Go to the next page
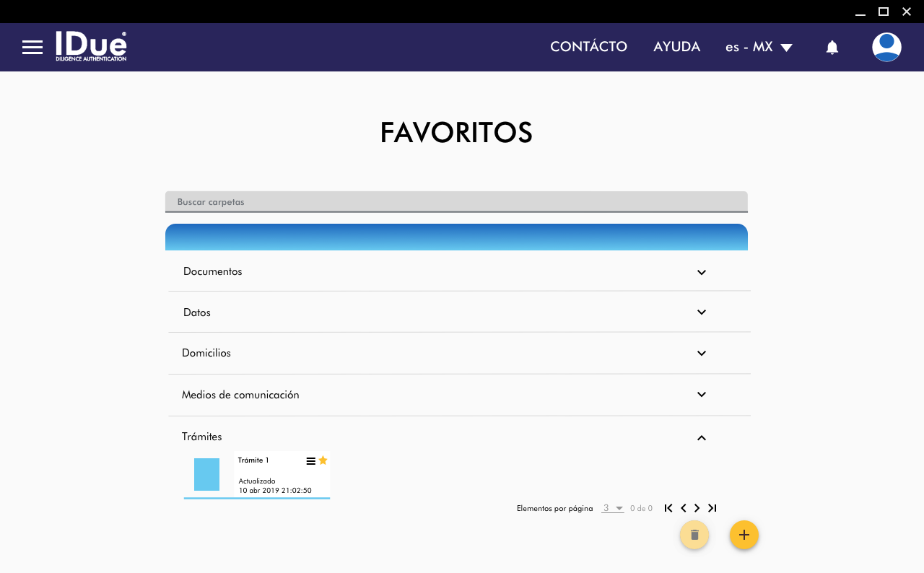The image size is (924, 573). tap(697, 508)
